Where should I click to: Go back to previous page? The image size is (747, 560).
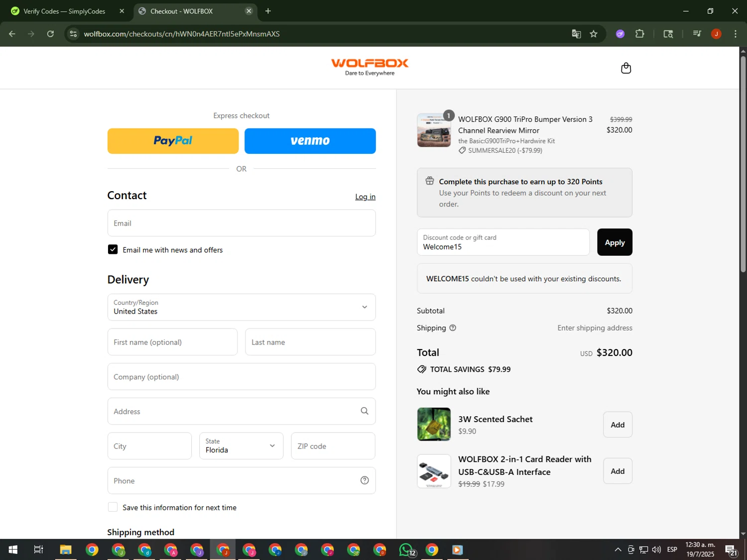[12, 34]
